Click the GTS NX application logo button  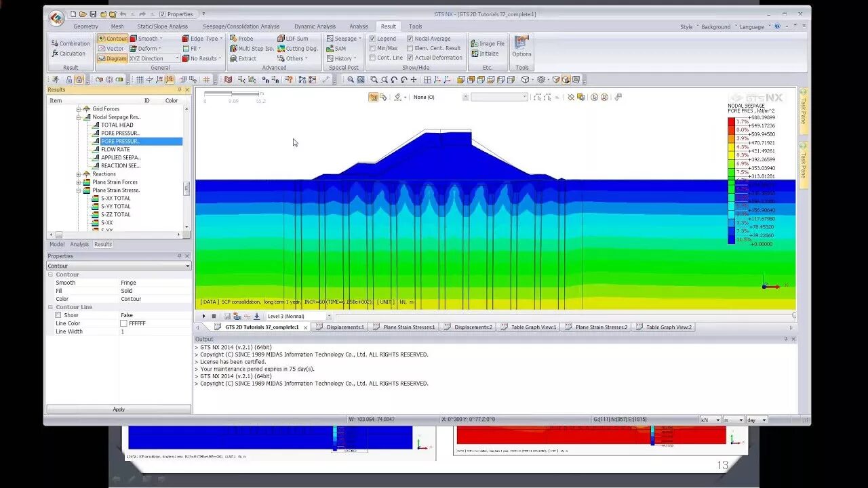[x=56, y=17]
